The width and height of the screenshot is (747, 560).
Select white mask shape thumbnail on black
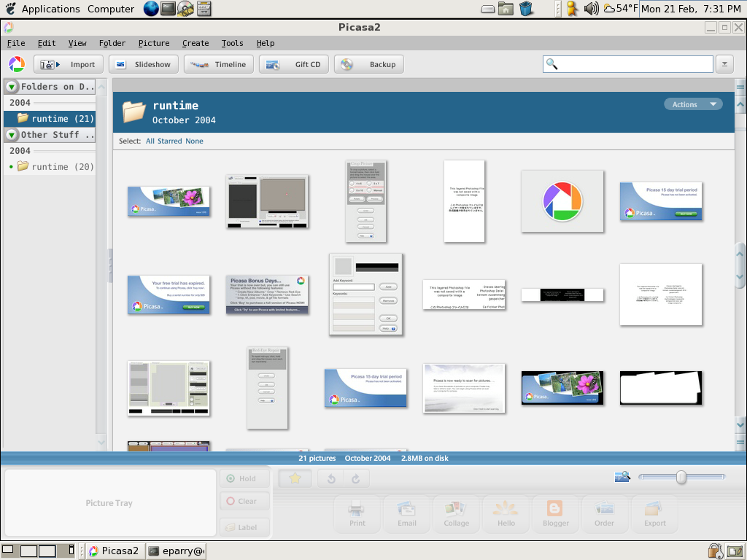coord(661,388)
